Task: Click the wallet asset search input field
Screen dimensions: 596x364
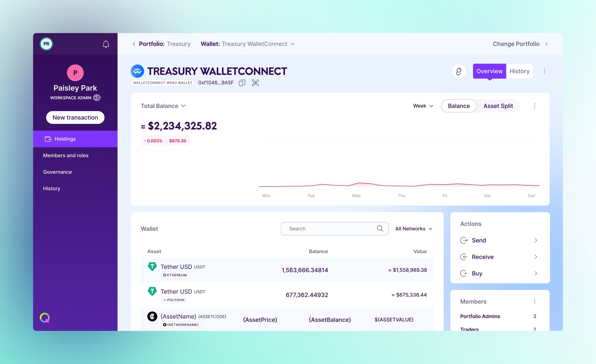Action: (335, 229)
